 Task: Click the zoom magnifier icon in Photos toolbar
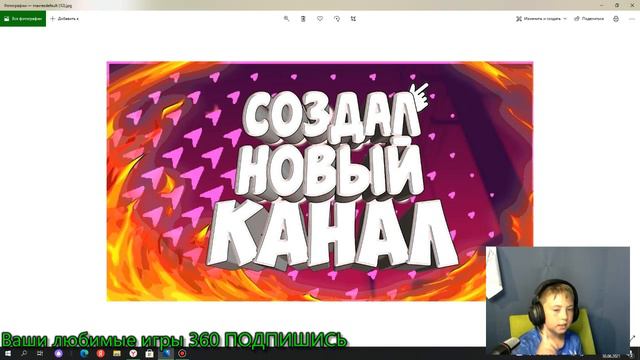(287, 19)
